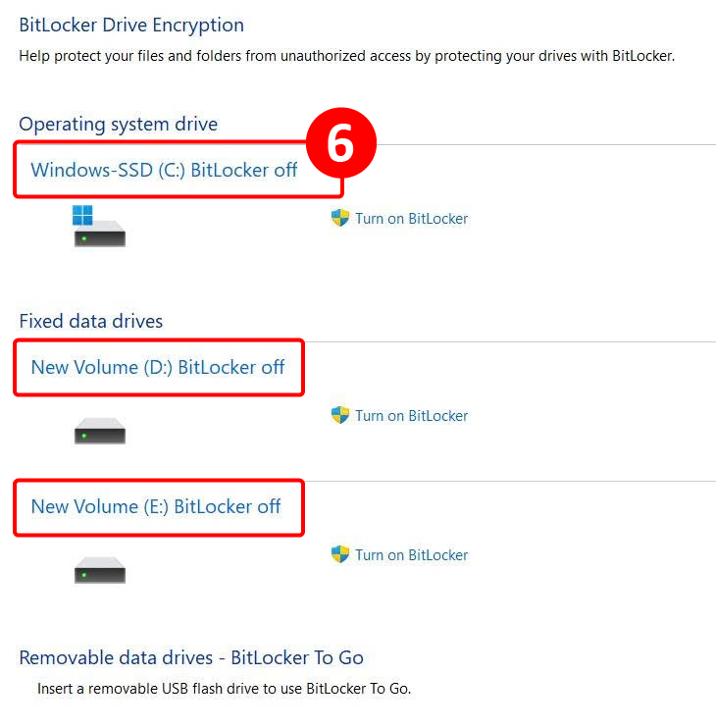Screen dimensions: 716x728
Task: Click the "Insert a removable USB flash drive" message
Action: click(224, 689)
